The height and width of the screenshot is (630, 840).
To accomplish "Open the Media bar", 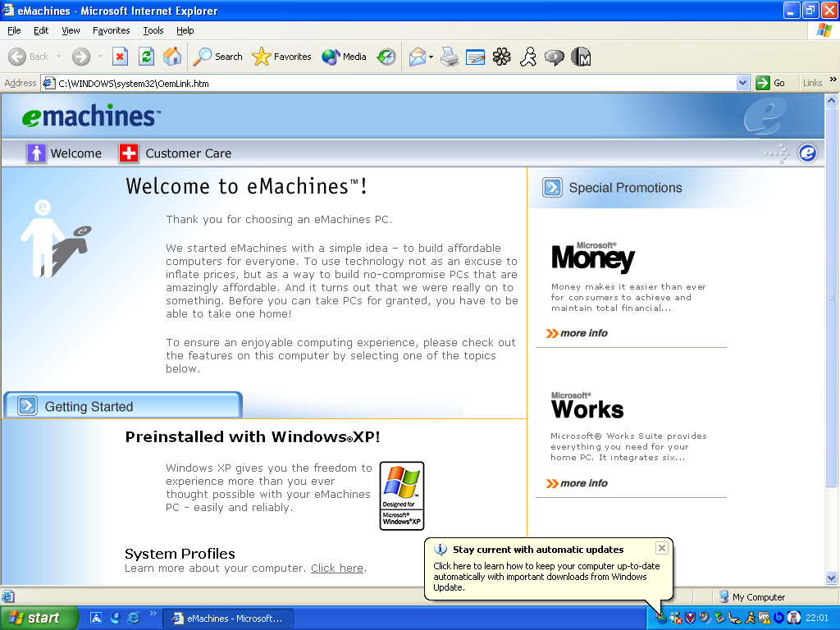I will [345, 57].
